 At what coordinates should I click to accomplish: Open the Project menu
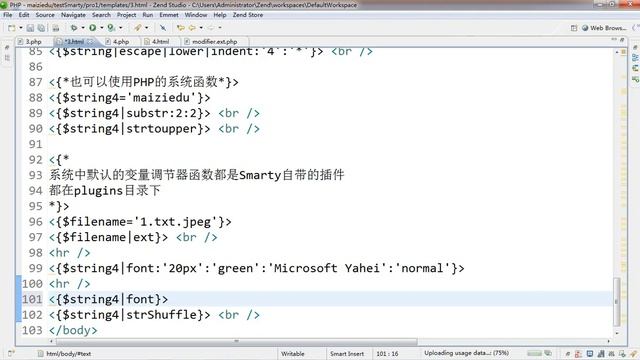pyautogui.click(x=127, y=15)
